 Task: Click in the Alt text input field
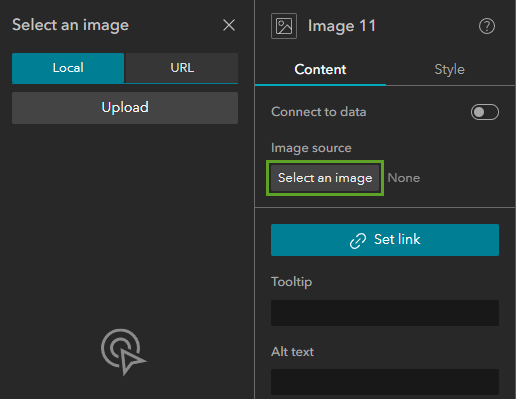click(x=385, y=382)
